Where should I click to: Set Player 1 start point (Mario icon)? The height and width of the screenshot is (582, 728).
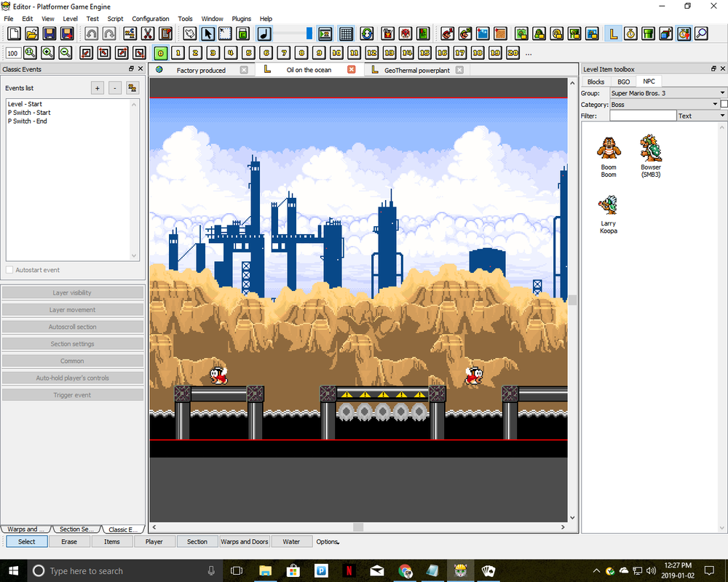tap(448, 33)
